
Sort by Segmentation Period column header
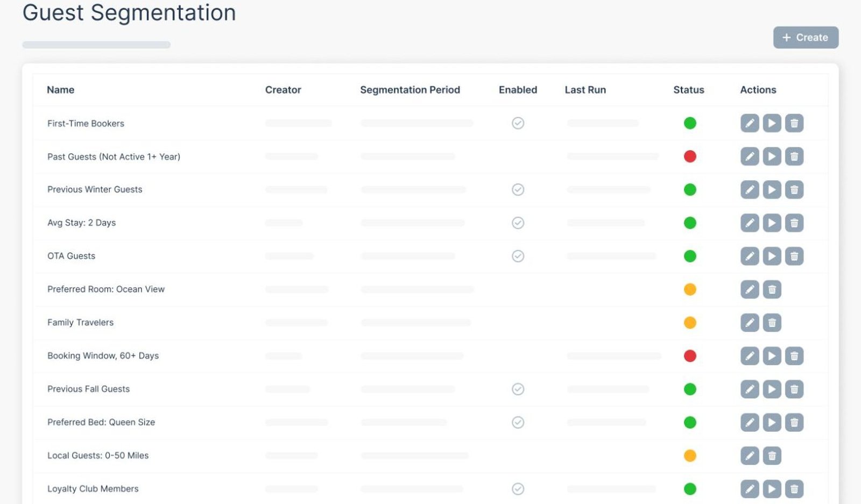tap(410, 90)
